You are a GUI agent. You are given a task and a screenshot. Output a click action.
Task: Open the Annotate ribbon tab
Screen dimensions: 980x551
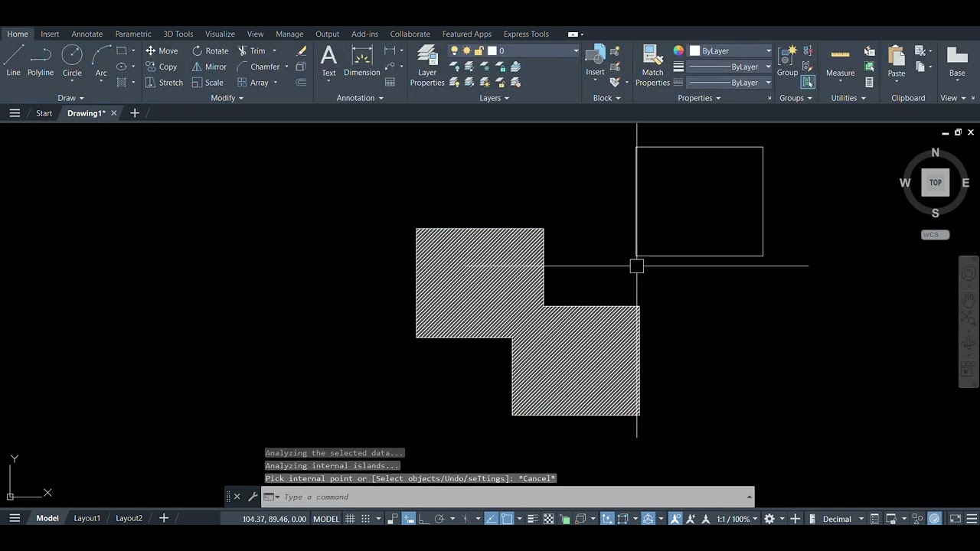coord(87,34)
